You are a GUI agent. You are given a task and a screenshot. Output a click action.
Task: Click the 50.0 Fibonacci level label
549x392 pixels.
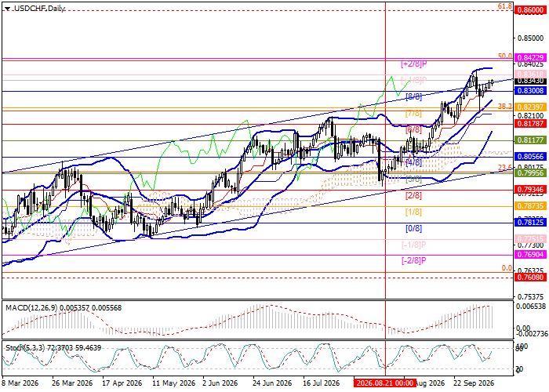(505, 56)
